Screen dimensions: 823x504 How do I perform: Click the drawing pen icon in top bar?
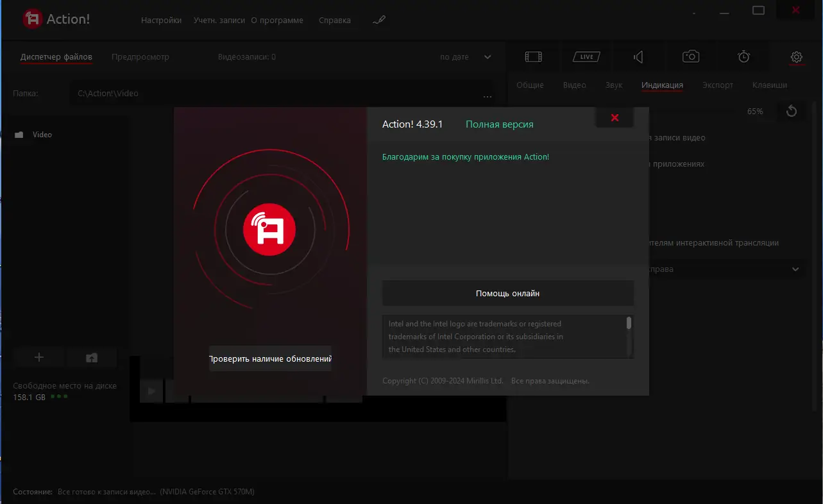point(378,20)
